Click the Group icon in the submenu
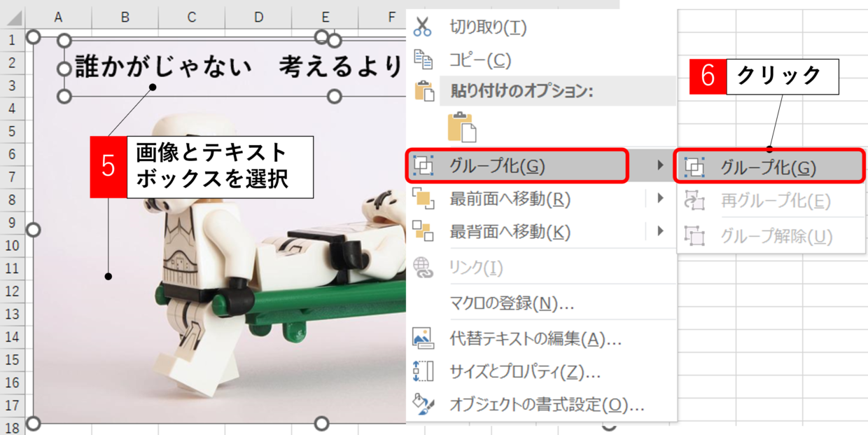This screenshot has width=868, height=435. click(x=694, y=167)
